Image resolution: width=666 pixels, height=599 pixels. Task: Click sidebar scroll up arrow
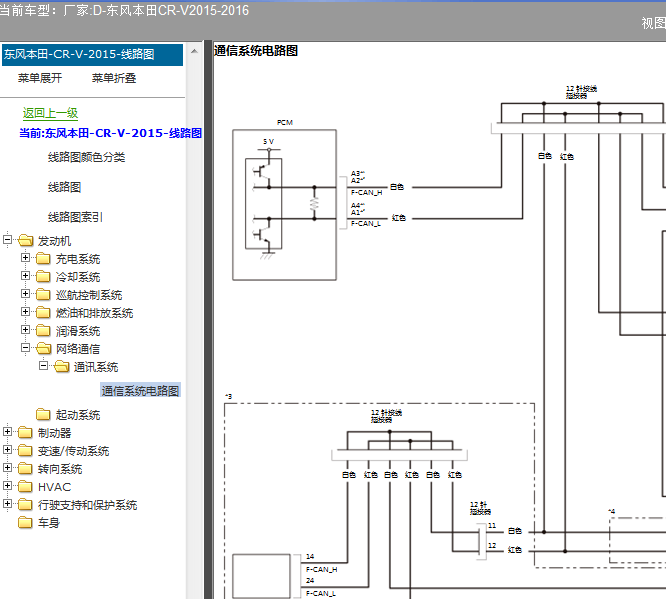point(194,52)
